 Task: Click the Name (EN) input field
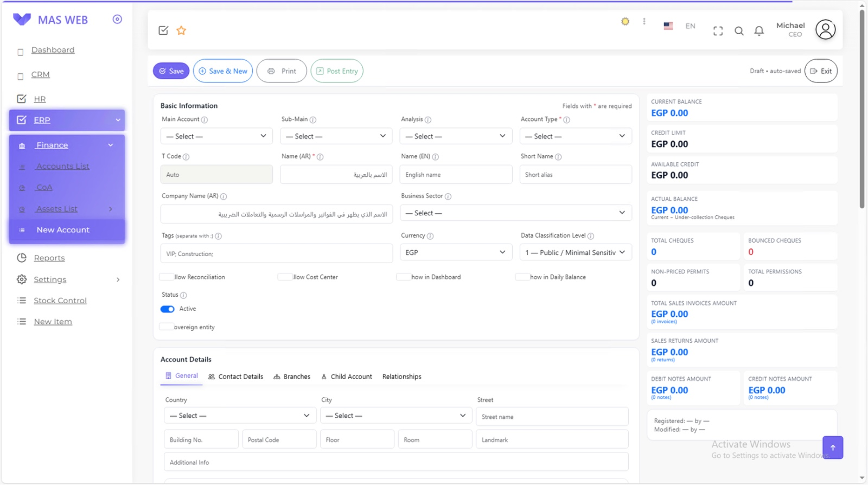[x=456, y=175]
